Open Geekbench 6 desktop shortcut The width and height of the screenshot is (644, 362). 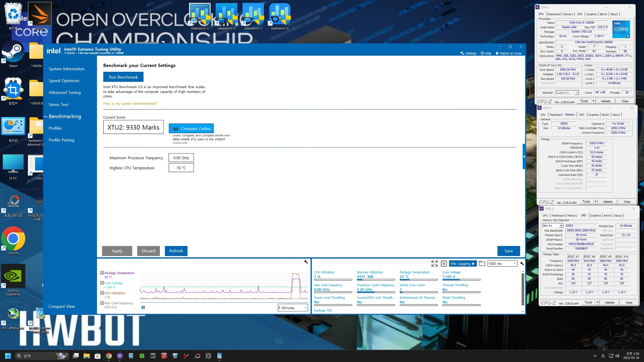tap(280, 16)
